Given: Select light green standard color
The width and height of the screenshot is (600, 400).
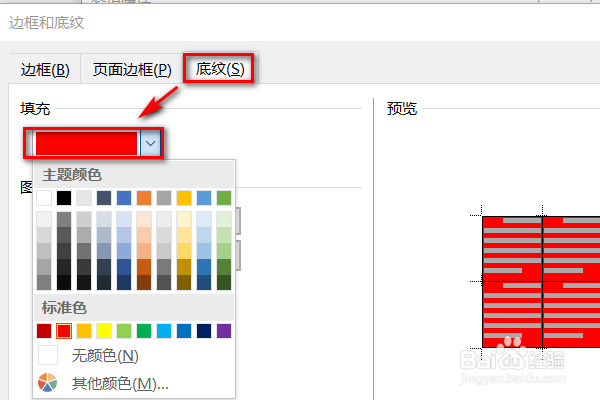Looking at the screenshot, I should [x=124, y=331].
